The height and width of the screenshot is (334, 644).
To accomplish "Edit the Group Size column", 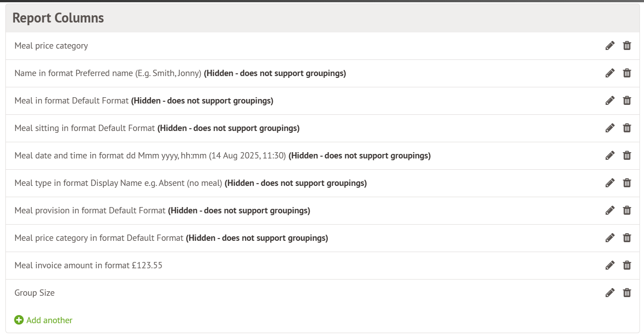I will coord(610,293).
